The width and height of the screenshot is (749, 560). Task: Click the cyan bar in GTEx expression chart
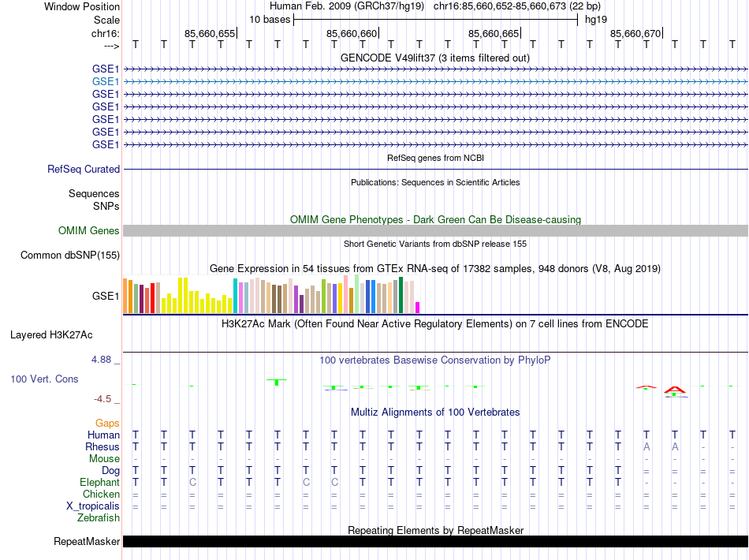[x=235, y=296]
